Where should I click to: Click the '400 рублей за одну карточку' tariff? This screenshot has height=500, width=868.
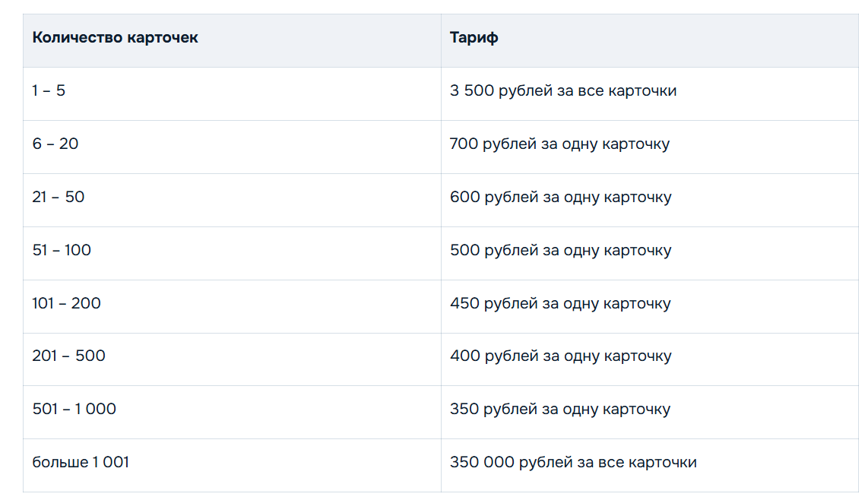pos(560,356)
